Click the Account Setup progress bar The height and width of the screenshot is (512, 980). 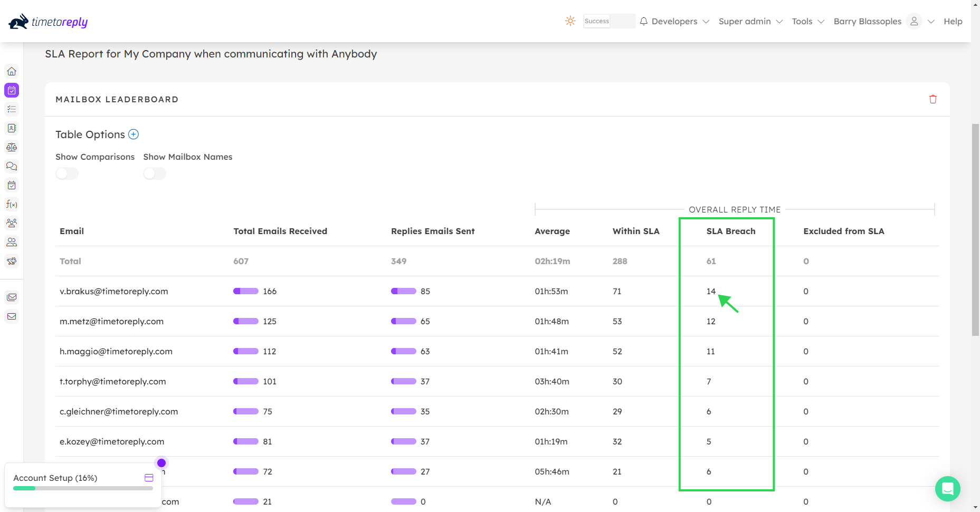[83, 488]
